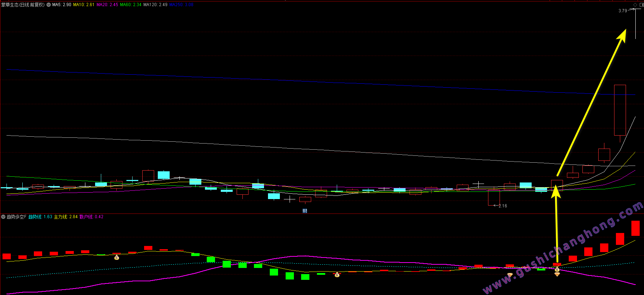Open the dropdown beside 趋势多空F indicator name
Screen dimensions: 644x295
click(3, 217)
